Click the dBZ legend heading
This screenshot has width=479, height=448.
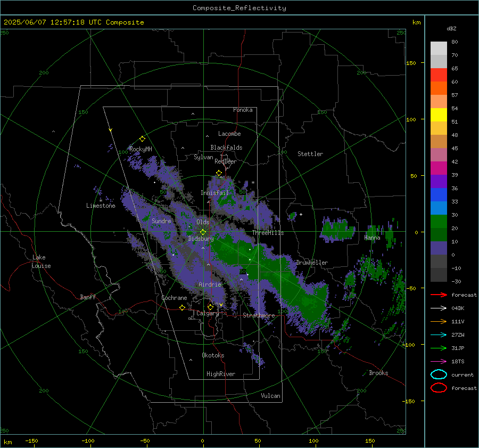click(x=451, y=29)
